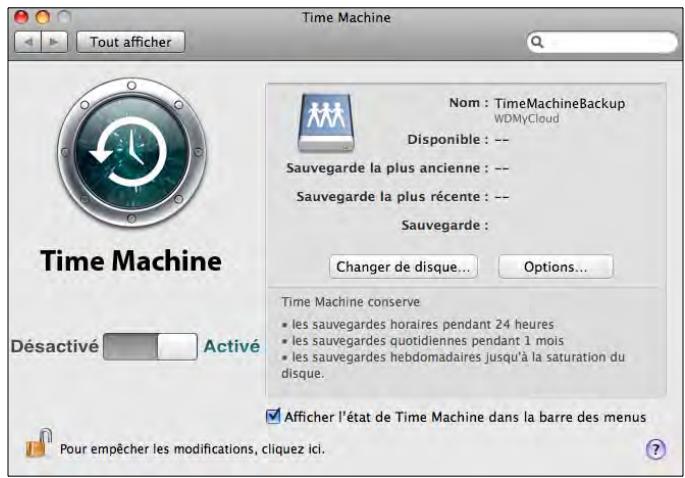The width and height of the screenshot is (685, 478).
Task: Click 'Time Machine conserve' heading text
Action: tap(351, 302)
